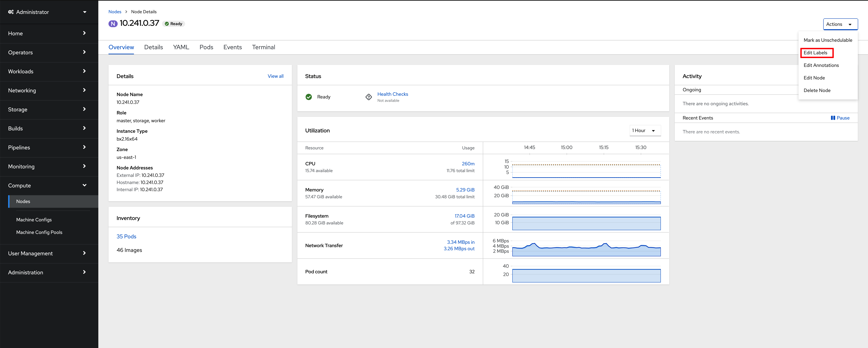The width and height of the screenshot is (868, 348).
Task: Click the Pod count value 32
Action: 472,272
